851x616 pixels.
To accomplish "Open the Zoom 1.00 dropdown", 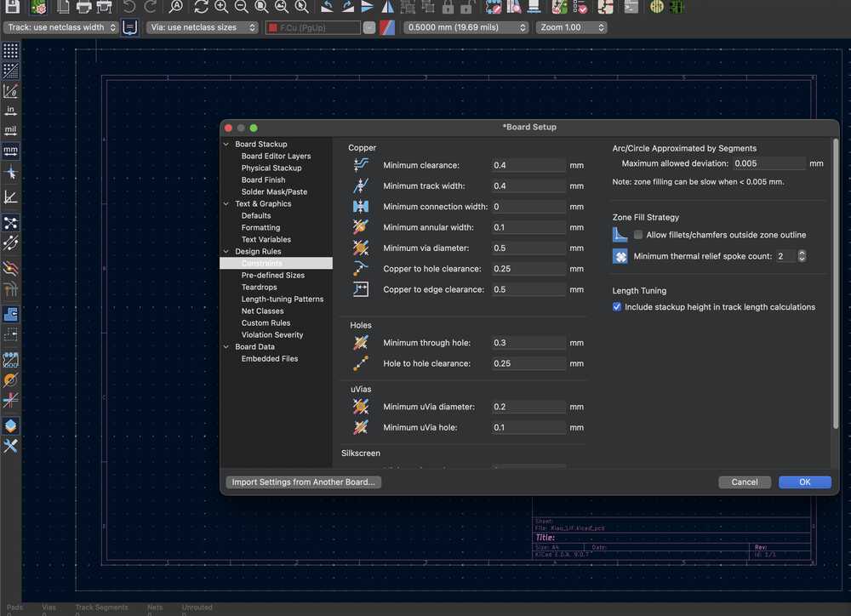I will click(571, 26).
